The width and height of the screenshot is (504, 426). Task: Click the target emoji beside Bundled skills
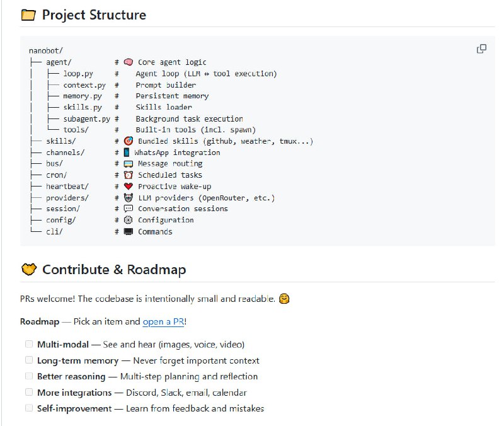point(128,141)
